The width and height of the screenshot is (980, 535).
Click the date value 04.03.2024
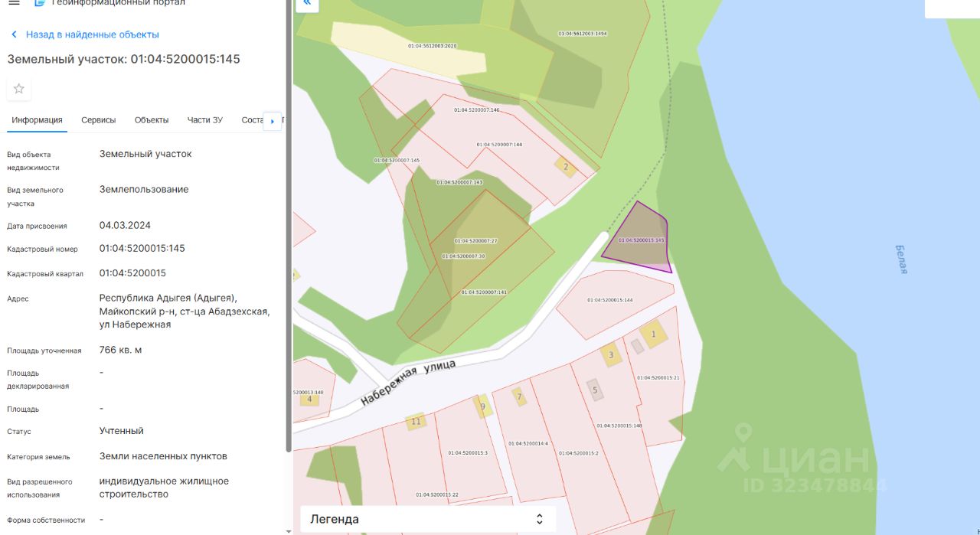[125, 225]
